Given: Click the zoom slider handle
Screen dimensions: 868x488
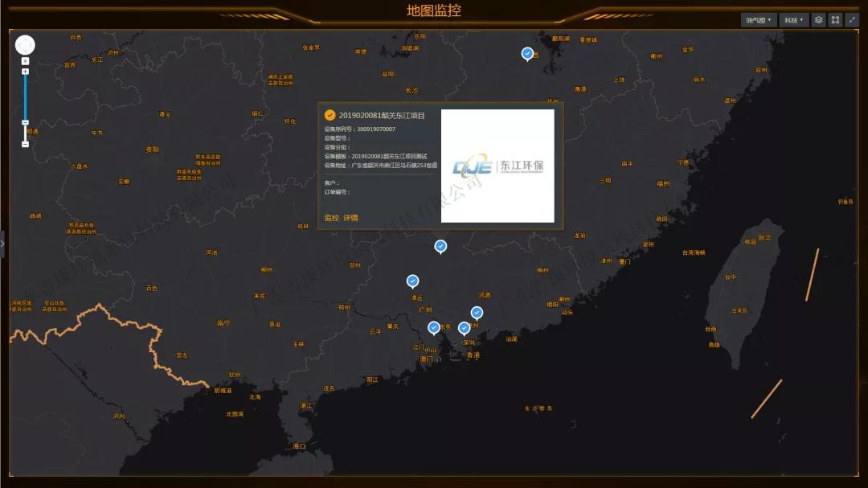Looking at the screenshot, I should (25, 122).
